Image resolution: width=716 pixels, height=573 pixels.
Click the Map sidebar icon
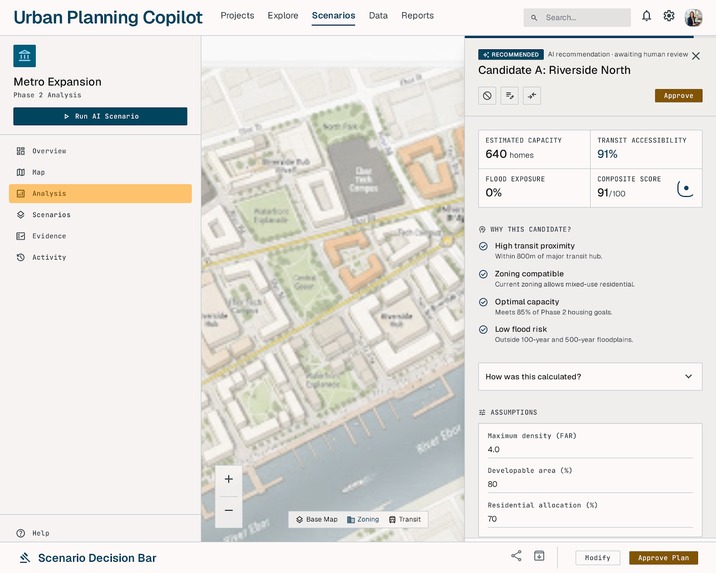point(21,172)
